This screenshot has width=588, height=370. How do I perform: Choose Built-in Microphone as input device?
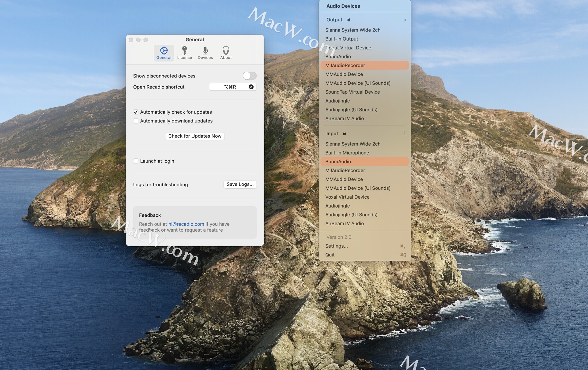(347, 153)
